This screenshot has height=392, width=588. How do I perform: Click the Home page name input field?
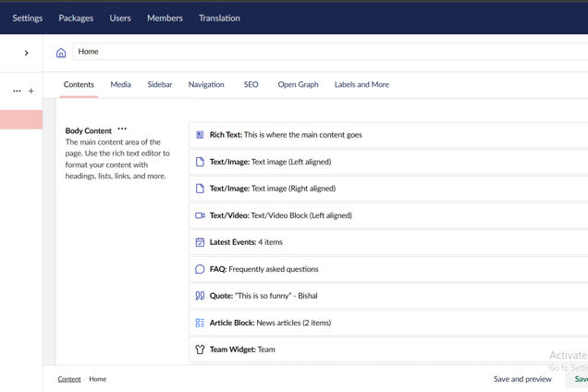point(324,52)
